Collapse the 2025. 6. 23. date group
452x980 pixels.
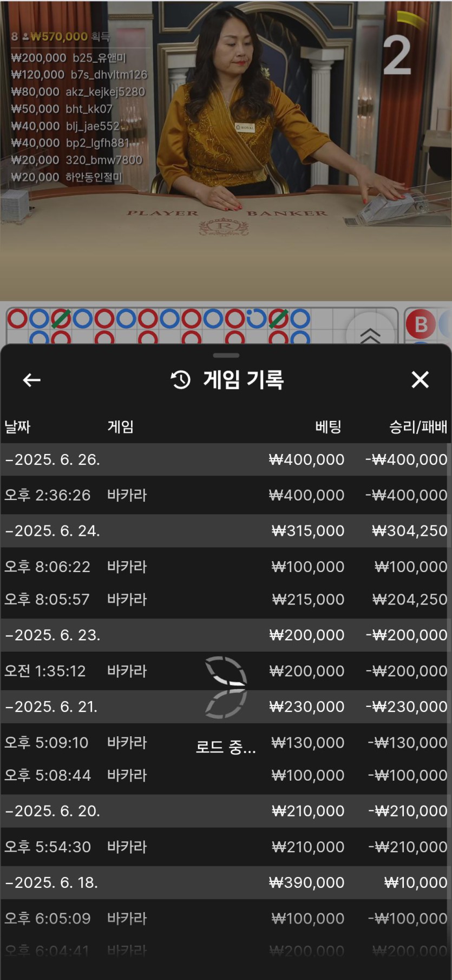pos(53,635)
